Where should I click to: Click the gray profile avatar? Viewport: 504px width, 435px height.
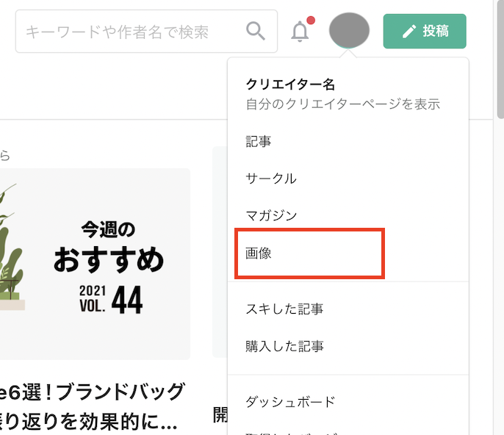click(x=349, y=31)
